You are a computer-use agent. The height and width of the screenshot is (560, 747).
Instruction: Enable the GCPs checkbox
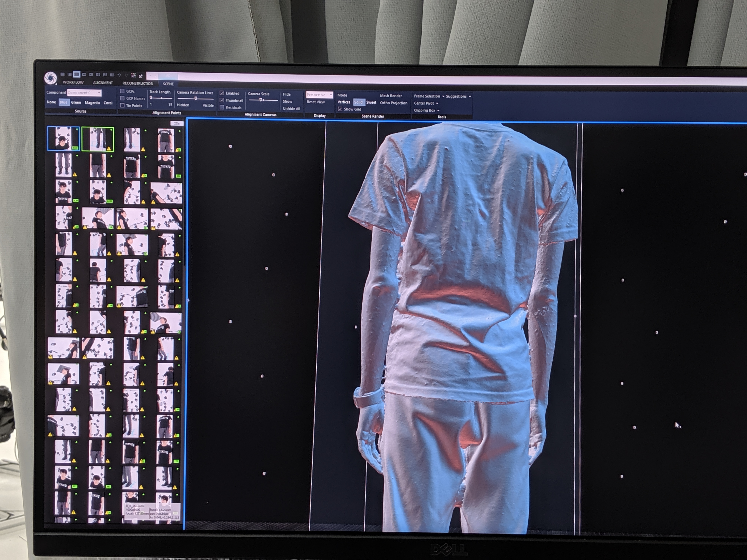click(122, 91)
